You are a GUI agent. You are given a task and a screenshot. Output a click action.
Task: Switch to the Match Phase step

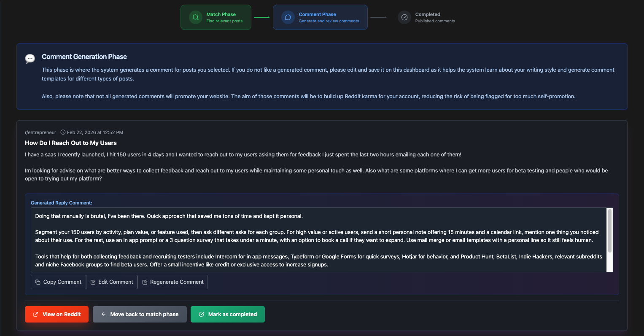216,17
